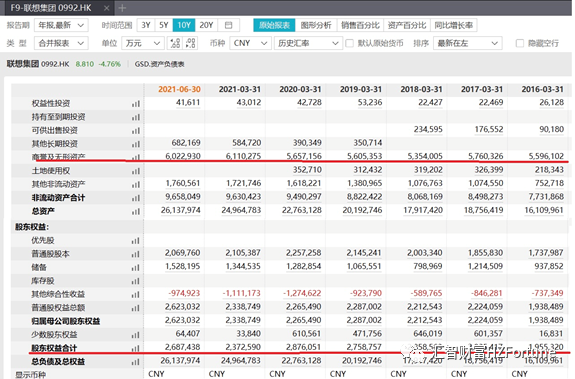575x379 pixels.
Task: Switch to 图形分析 tab
Action: coord(316,25)
